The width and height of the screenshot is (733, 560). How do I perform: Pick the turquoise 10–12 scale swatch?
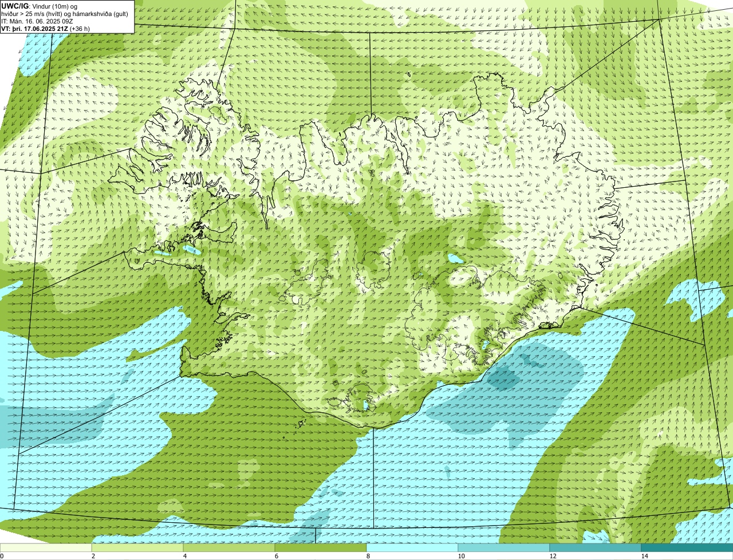click(504, 547)
